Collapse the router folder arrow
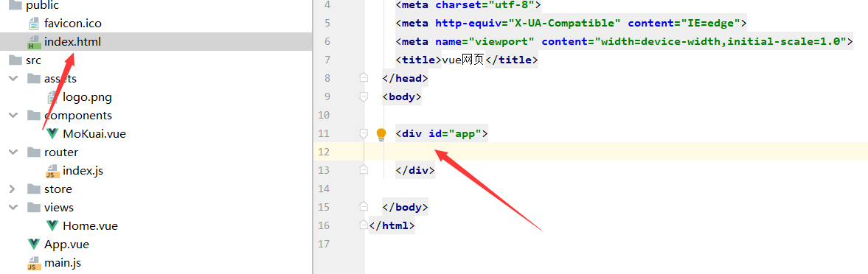The height and width of the screenshot is (274, 868). (13, 152)
